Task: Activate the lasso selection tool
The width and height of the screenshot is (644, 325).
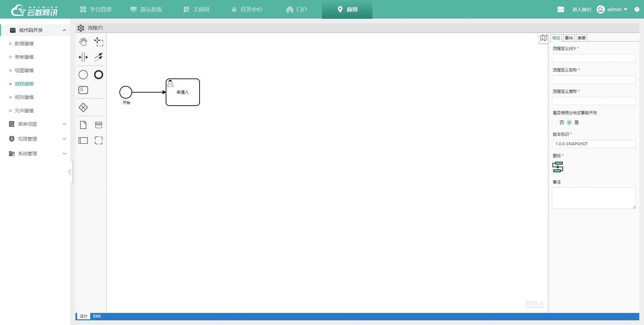Action: [98, 42]
